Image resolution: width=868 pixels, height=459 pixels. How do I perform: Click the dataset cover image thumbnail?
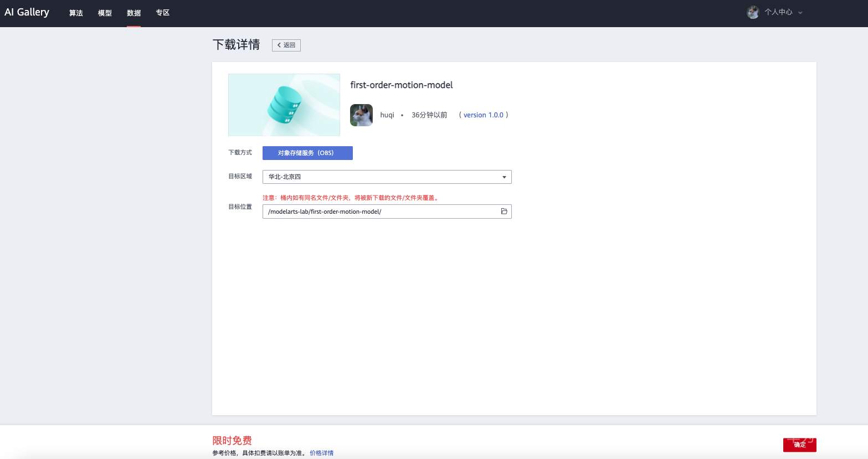[284, 105]
